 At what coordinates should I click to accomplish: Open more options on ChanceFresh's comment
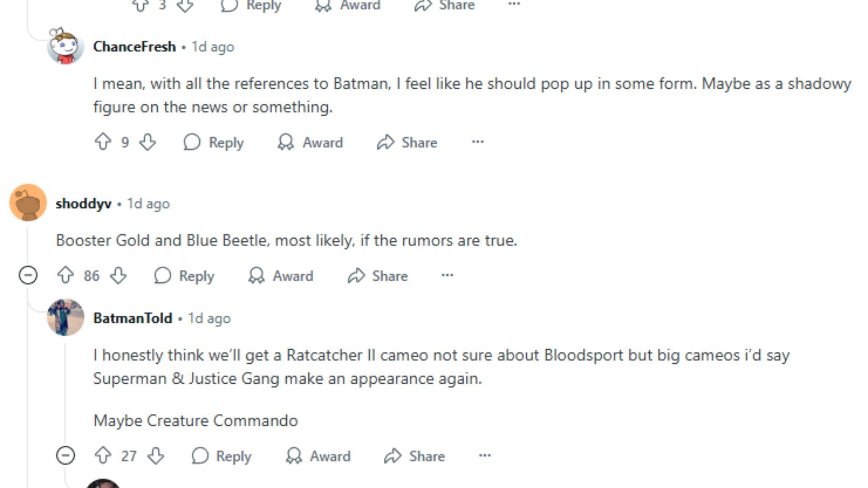click(478, 142)
